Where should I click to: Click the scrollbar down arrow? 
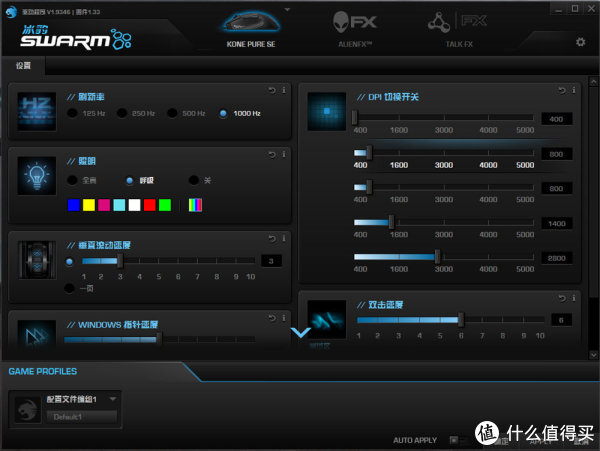coord(593,355)
